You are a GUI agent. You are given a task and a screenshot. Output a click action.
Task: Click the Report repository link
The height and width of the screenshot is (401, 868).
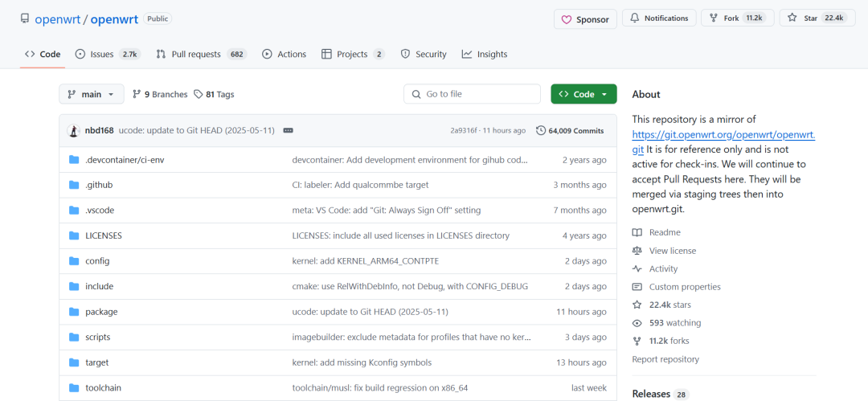click(x=665, y=359)
